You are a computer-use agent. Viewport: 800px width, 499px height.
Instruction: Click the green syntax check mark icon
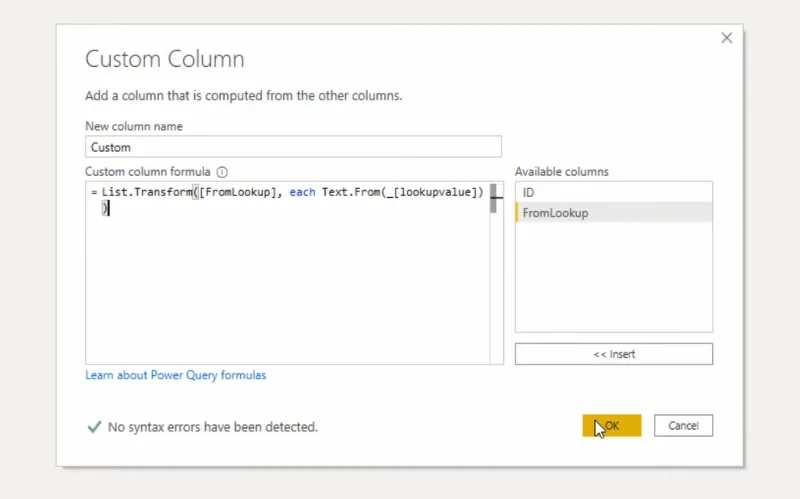94,427
